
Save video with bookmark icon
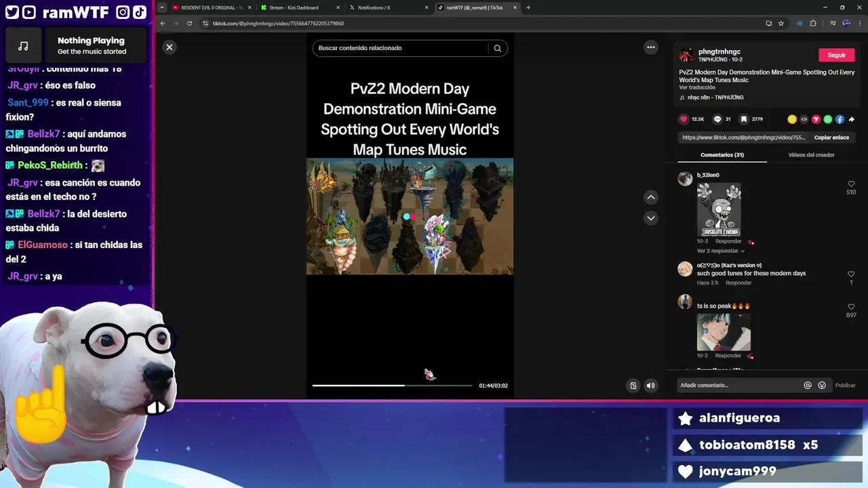[744, 119]
